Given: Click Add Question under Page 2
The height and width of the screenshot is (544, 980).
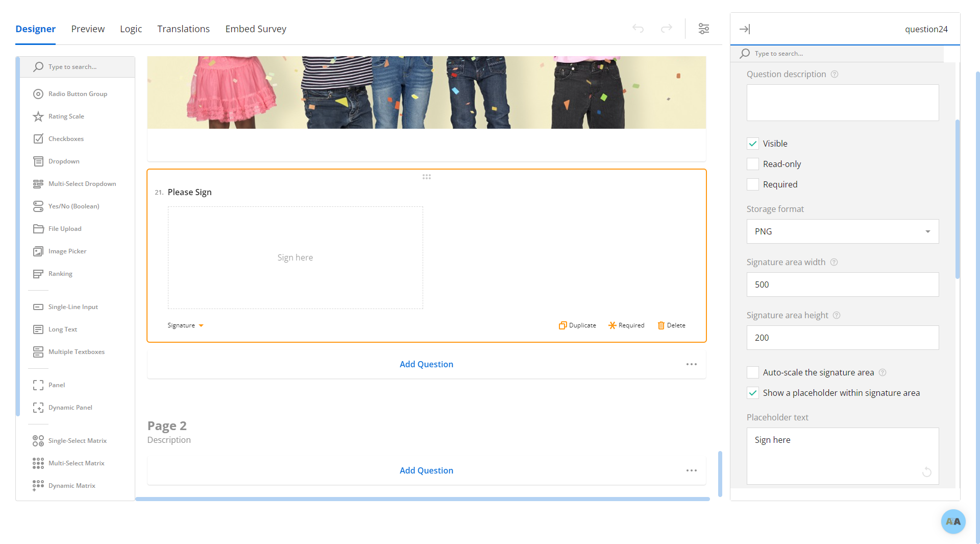Looking at the screenshot, I should (x=426, y=470).
